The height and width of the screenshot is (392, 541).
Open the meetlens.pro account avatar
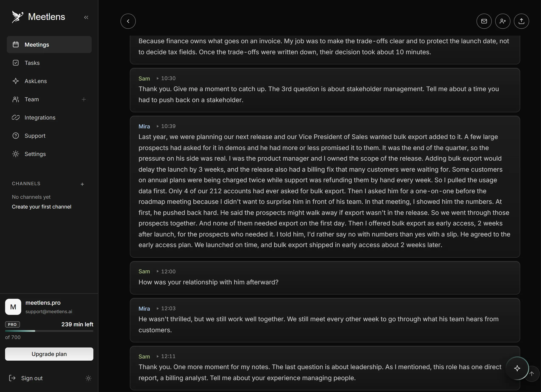[x=13, y=307]
